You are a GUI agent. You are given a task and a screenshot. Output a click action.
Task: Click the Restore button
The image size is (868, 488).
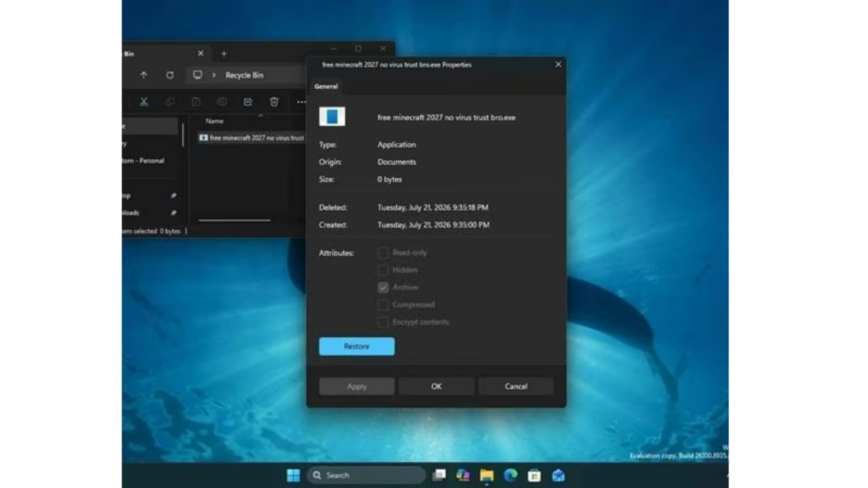coord(357,346)
